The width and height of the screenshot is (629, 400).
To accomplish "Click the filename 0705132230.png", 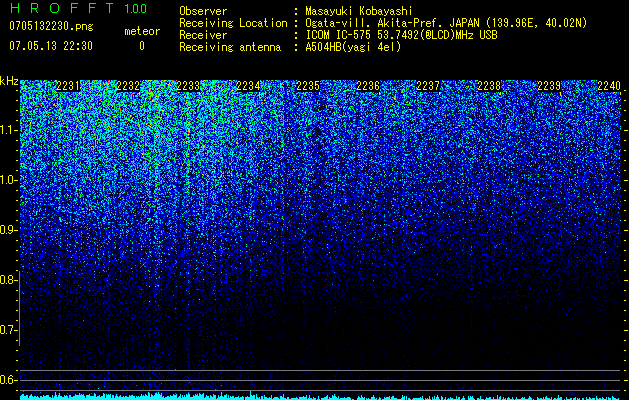I will pos(51,26).
